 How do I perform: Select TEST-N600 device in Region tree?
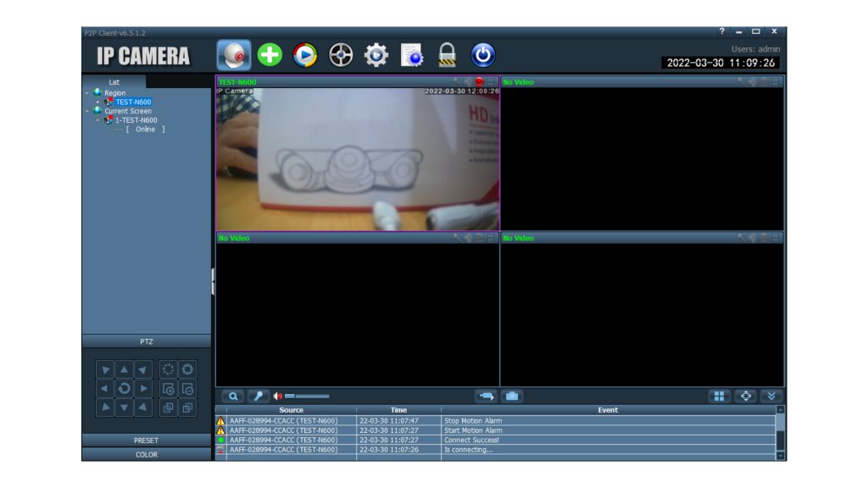pos(133,102)
